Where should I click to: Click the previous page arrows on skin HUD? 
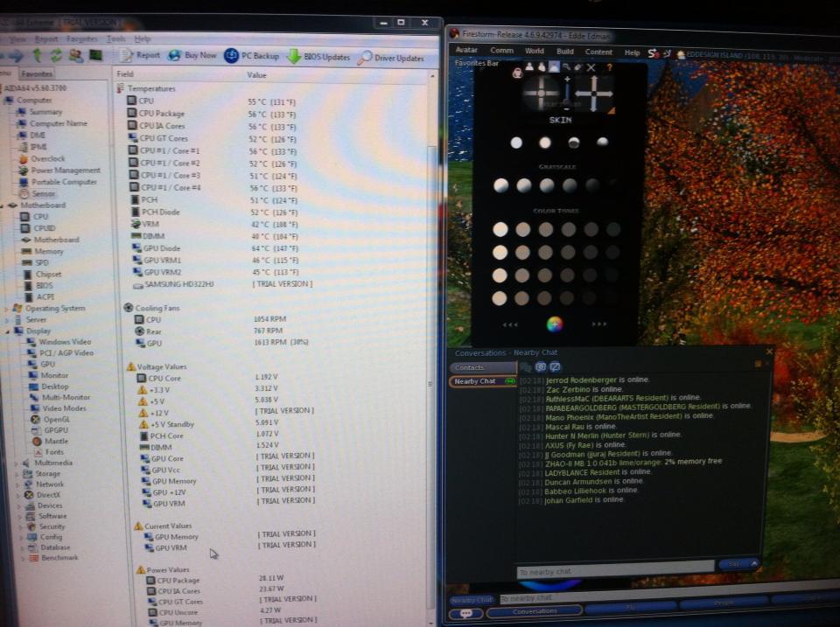click(510, 324)
